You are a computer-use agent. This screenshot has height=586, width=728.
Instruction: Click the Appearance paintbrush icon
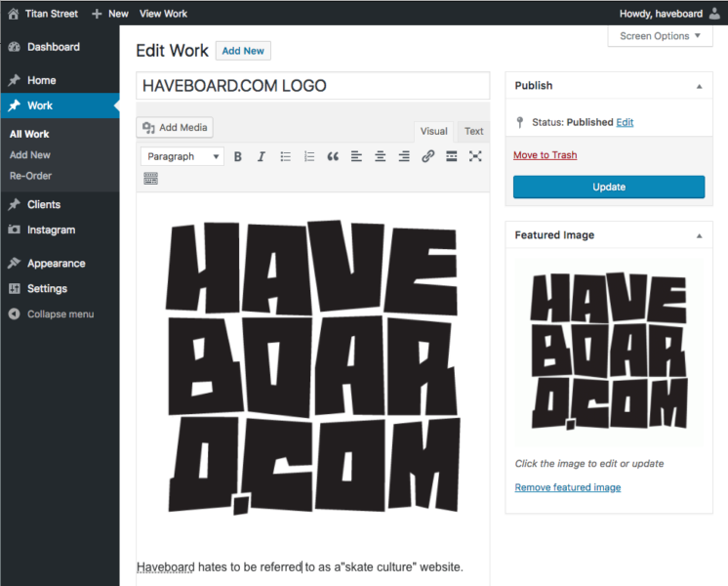pos(15,263)
